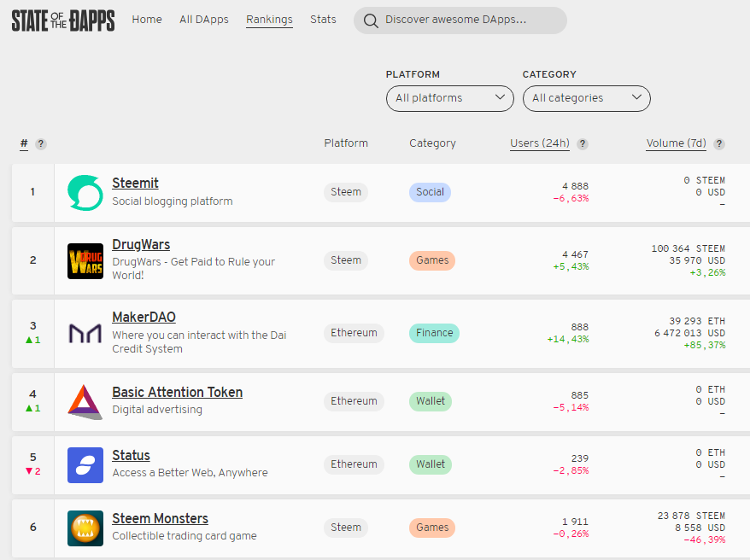Open the Steem Monsters icon
This screenshot has height=560, width=750.
point(85,528)
